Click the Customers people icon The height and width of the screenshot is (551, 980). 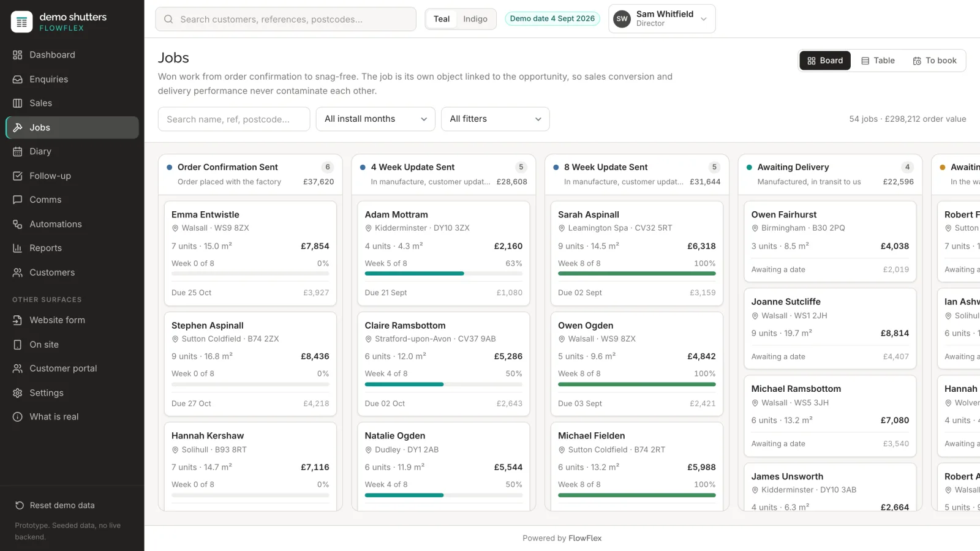point(18,272)
